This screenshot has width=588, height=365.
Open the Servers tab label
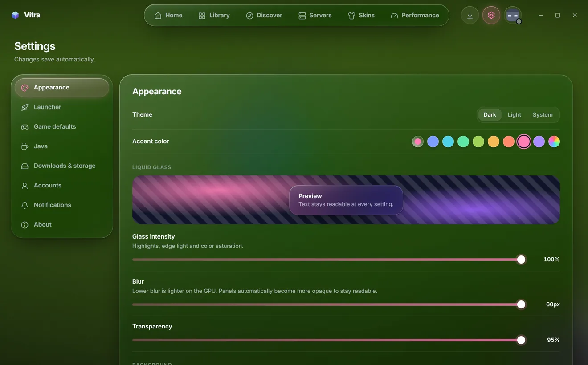coord(320,15)
